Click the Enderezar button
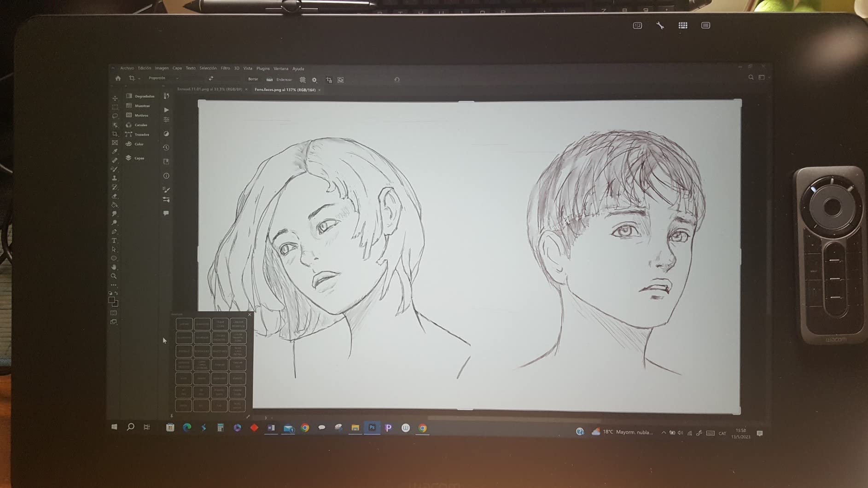Image resolution: width=868 pixels, height=488 pixels. point(284,80)
